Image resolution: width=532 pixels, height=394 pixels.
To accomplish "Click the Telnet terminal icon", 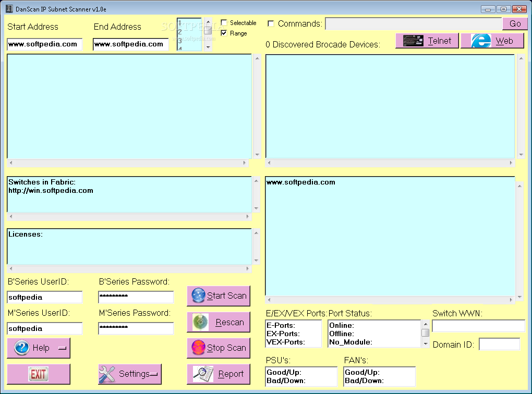I will click(x=413, y=41).
